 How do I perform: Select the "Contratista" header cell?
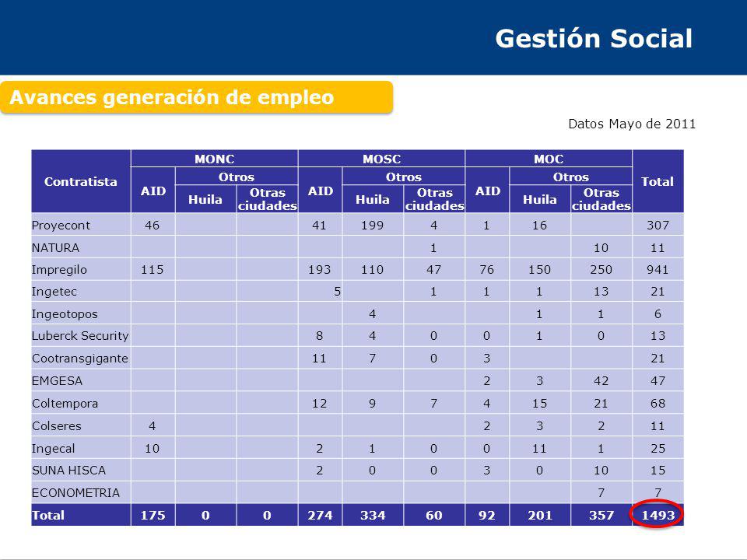(x=80, y=181)
